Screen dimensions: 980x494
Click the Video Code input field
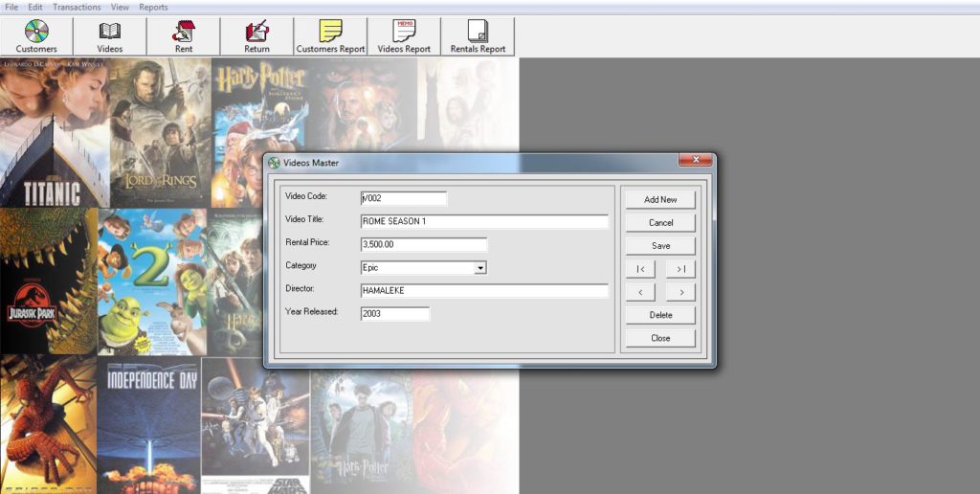(404, 198)
